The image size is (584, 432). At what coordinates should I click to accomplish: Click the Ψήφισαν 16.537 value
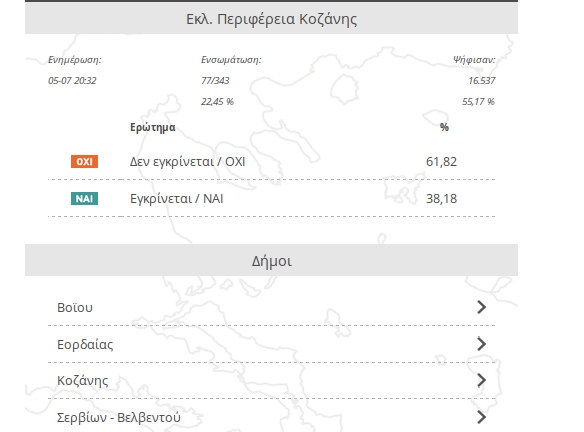482,80
